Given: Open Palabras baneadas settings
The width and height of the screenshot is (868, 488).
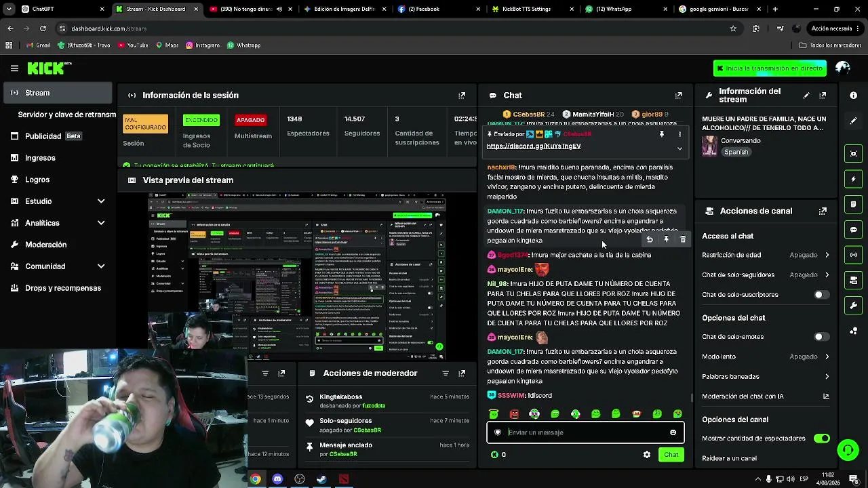Looking at the screenshot, I should point(766,377).
